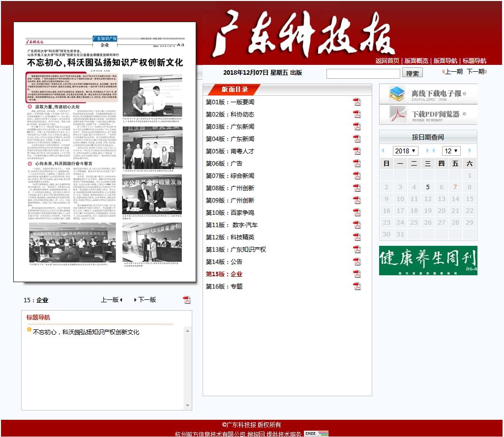Advance to next month using calendar arrow
Image resolution: width=504 pixels, height=437 pixels.
(x=470, y=150)
